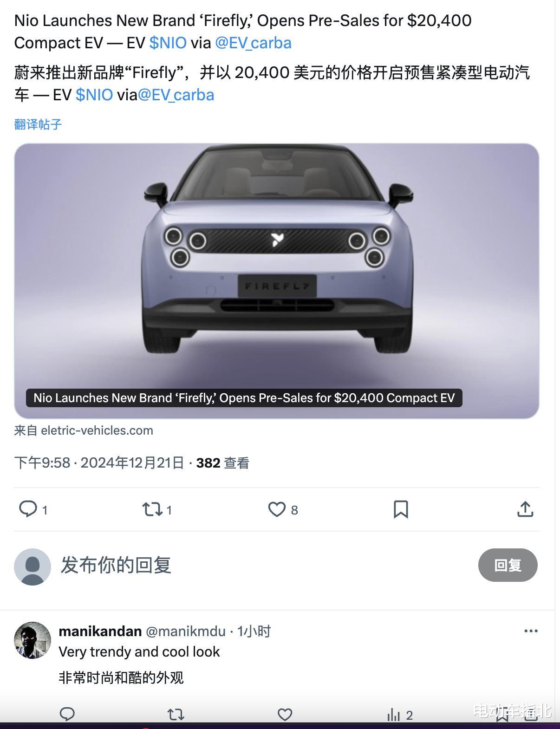
Task: Click the 回复 reply button
Action: click(508, 565)
